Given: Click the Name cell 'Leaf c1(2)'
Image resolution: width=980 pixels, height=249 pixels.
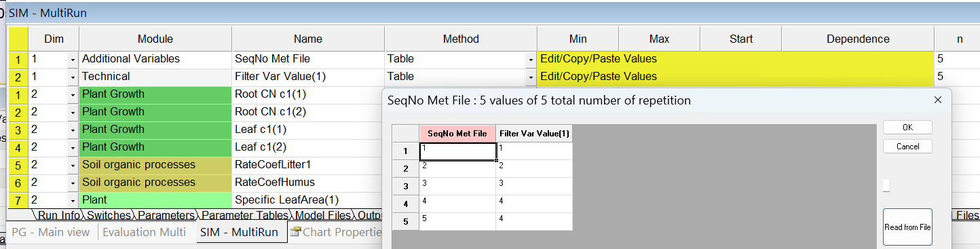Looking at the screenshot, I should click(308, 147).
